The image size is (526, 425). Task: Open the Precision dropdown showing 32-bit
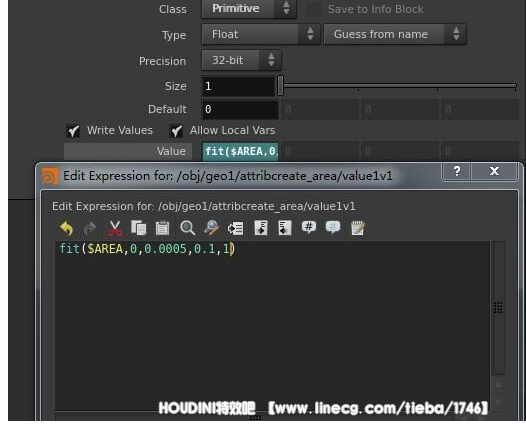[241, 60]
